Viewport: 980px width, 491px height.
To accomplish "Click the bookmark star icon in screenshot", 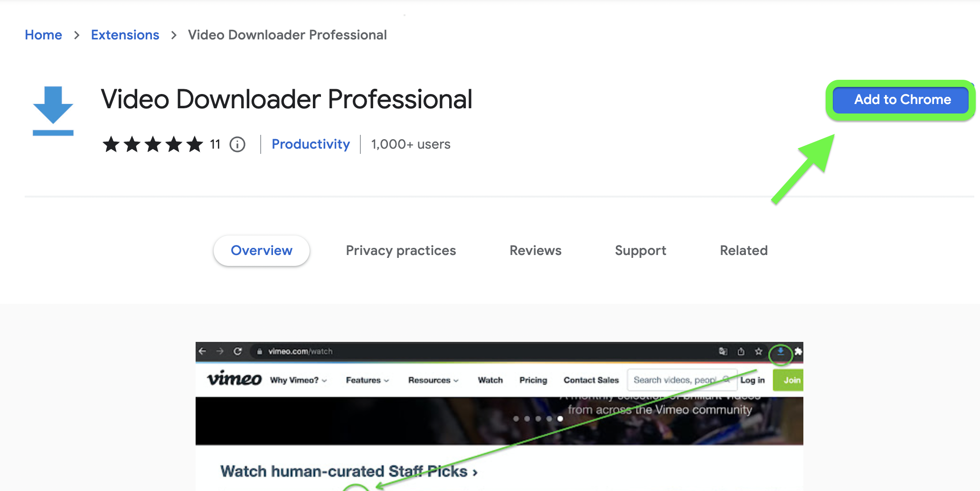I will click(759, 351).
